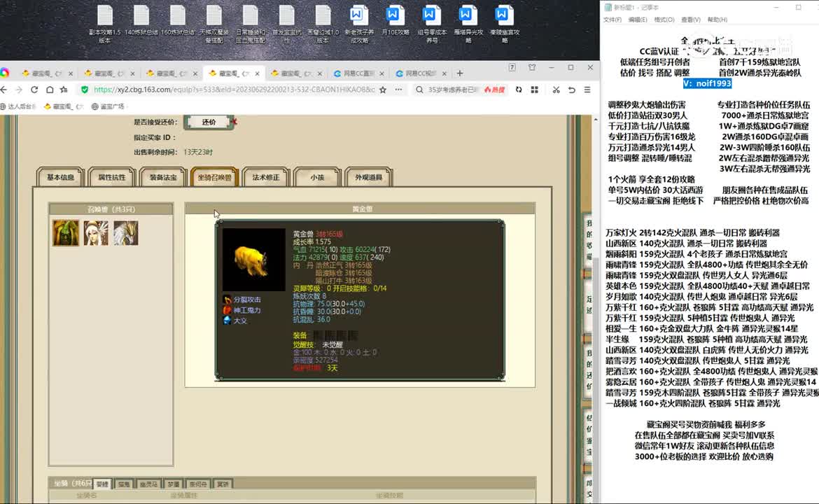The image size is (819, 504).
Task: Close the active 藏宝阁 browser tab
Action: point(257,73)
